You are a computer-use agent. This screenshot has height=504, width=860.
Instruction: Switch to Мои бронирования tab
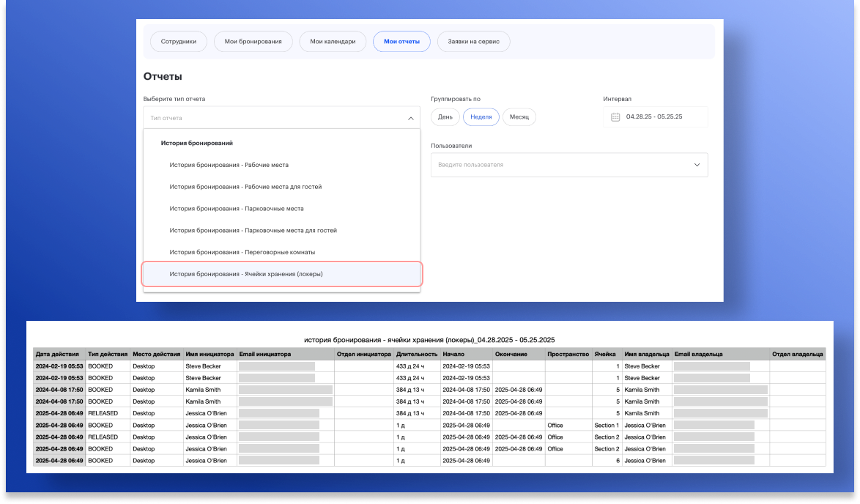pos(253,42)
